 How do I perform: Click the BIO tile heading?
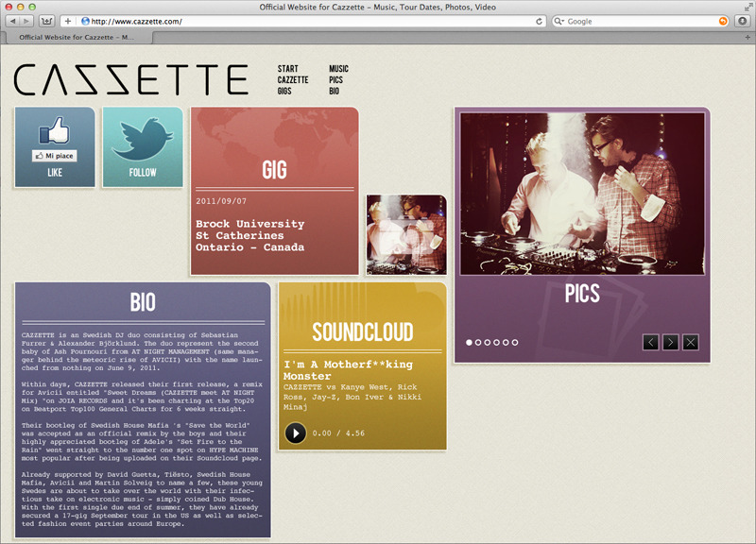click(143, 302)
